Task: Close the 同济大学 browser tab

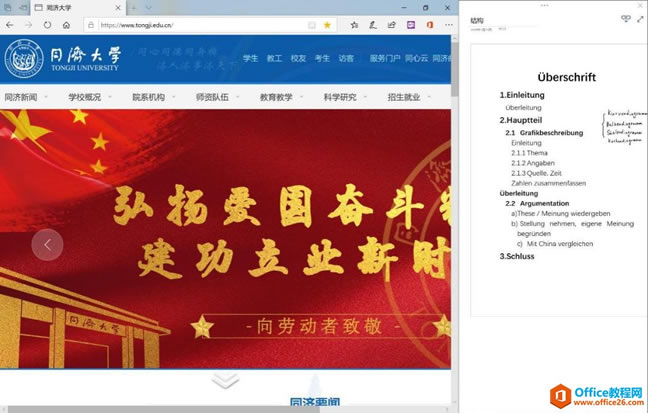Action: pyautogui.click(x=118, y=7)
